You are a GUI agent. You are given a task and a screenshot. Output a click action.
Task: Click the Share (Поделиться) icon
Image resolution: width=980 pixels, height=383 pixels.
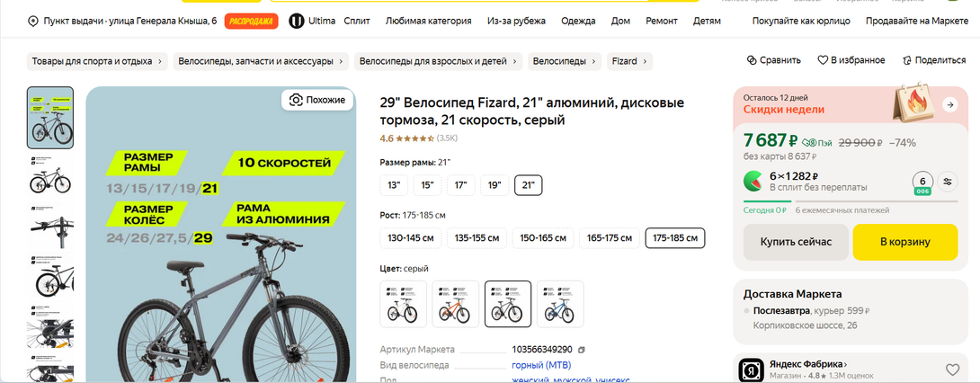[906, 60]
